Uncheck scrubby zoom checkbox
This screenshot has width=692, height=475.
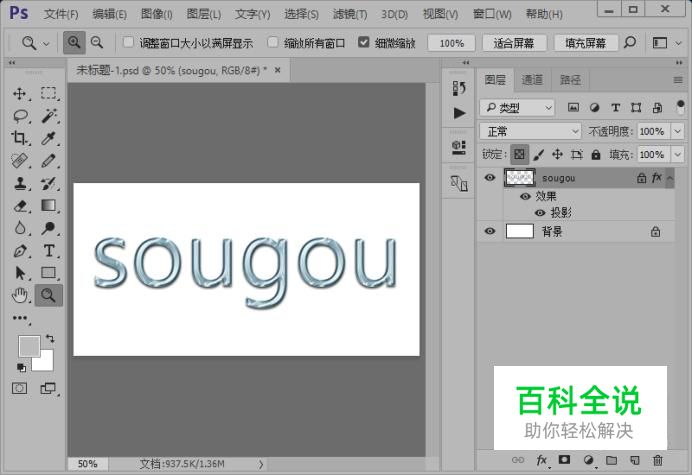[x=363, y=42]
